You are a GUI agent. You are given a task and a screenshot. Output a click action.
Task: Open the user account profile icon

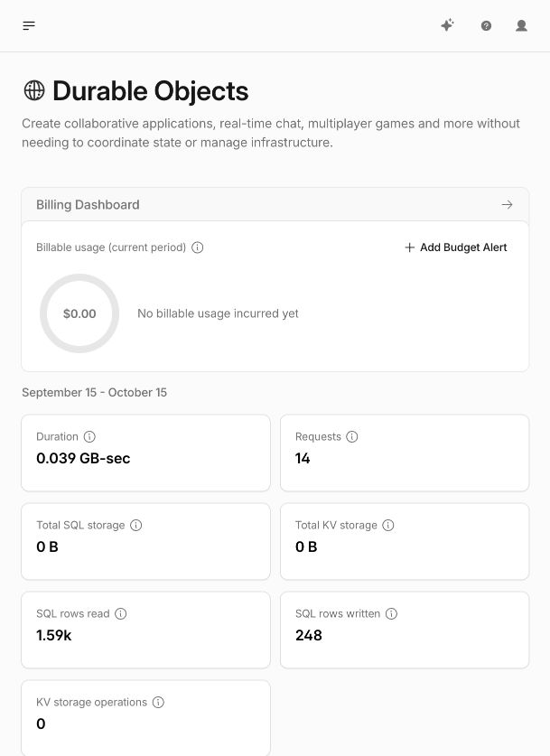pos(521,25)
